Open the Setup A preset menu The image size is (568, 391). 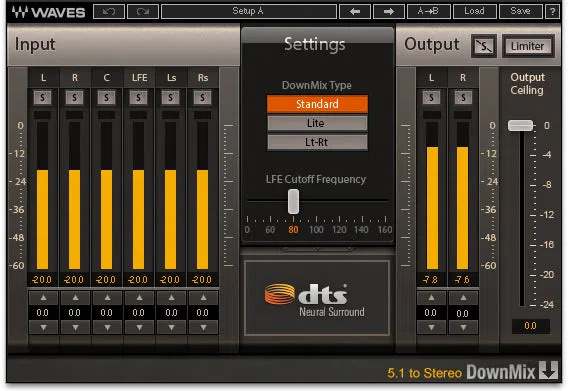pyautogui.click(x=248, y=12)
